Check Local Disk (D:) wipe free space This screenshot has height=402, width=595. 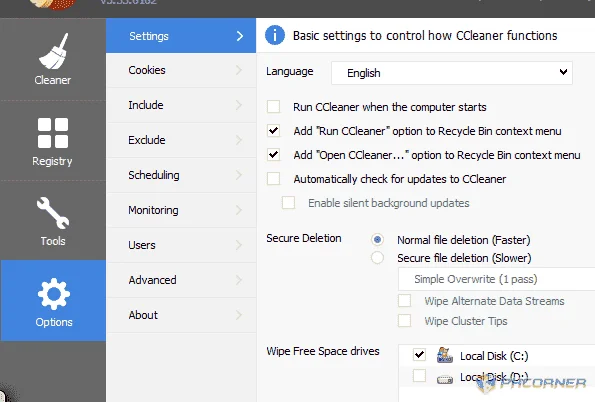coord(419,376)
